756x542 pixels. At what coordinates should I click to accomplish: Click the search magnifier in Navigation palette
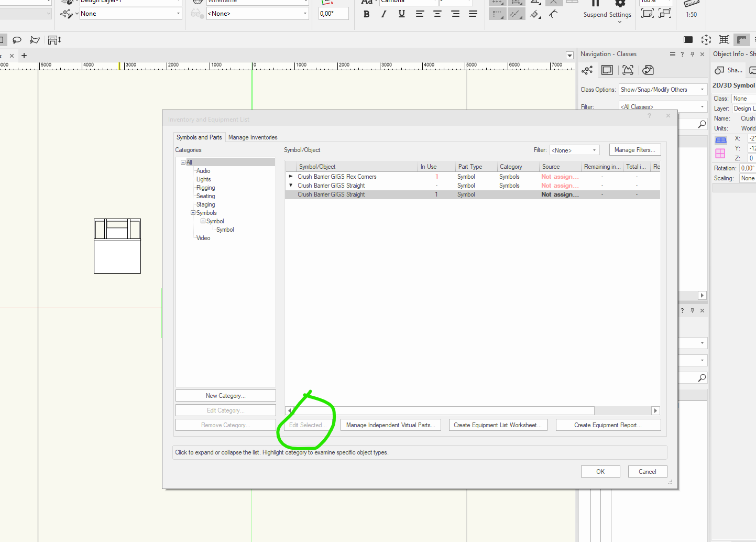702,124
